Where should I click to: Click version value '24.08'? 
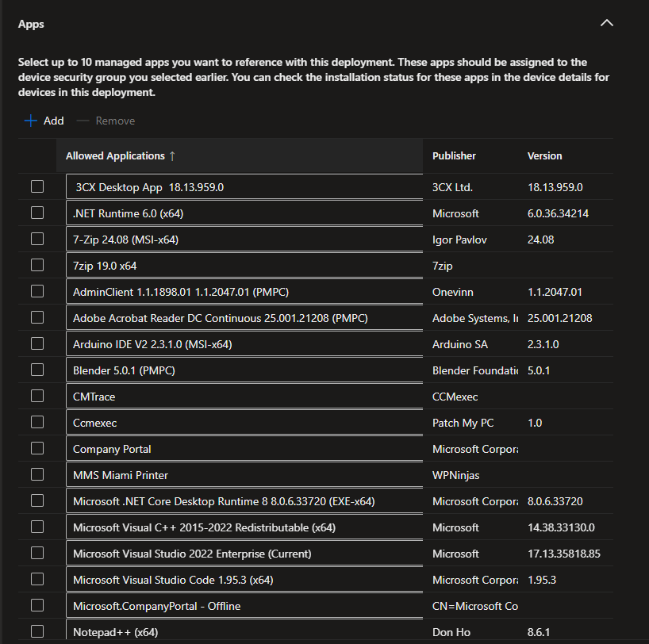pyautogui.click(x=540, y=240)
